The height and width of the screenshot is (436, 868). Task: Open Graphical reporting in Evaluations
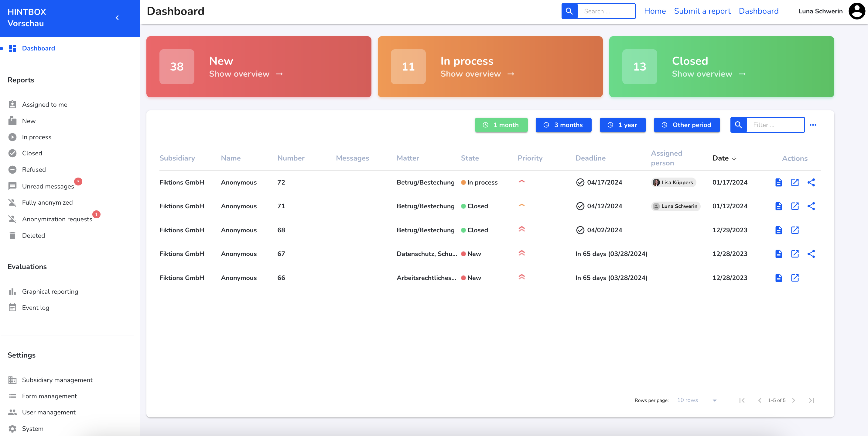(x=50, y=291)
